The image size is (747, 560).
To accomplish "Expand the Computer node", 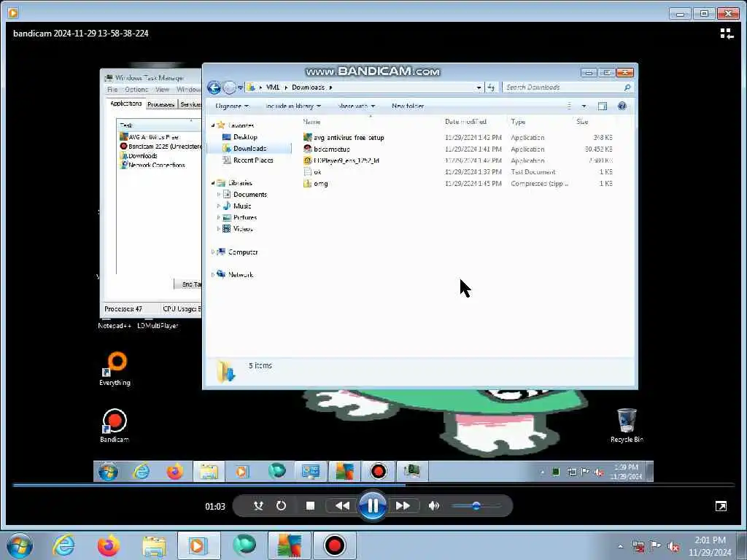I will click(x=213, y=252).
